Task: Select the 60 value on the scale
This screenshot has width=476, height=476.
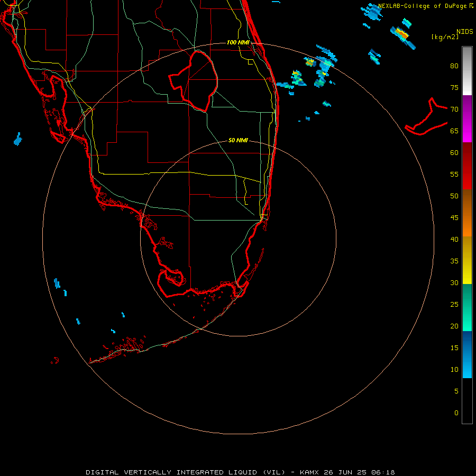Action: (454, 153)
